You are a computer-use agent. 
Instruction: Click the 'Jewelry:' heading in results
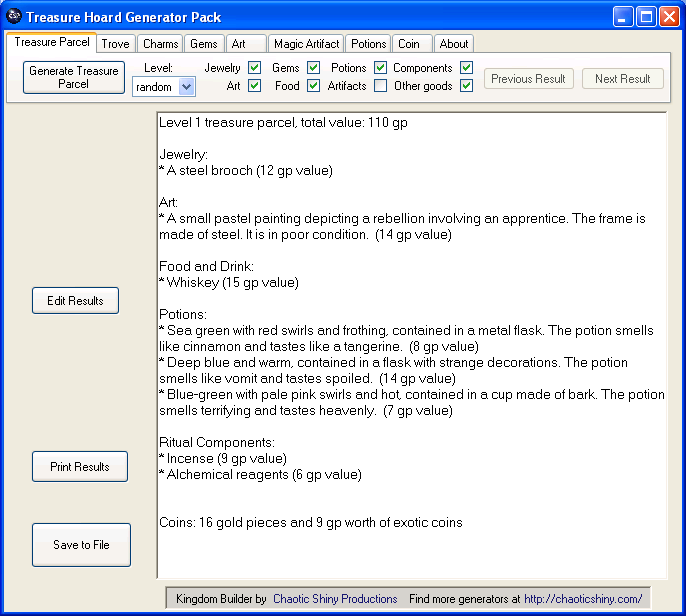[184, 154]
